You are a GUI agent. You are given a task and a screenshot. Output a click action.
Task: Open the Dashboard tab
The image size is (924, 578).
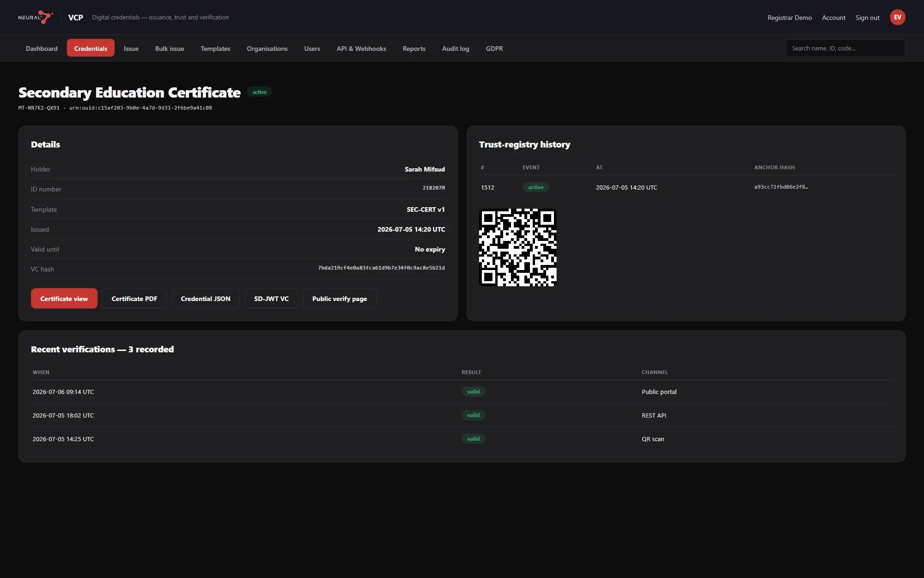[42, 48]
